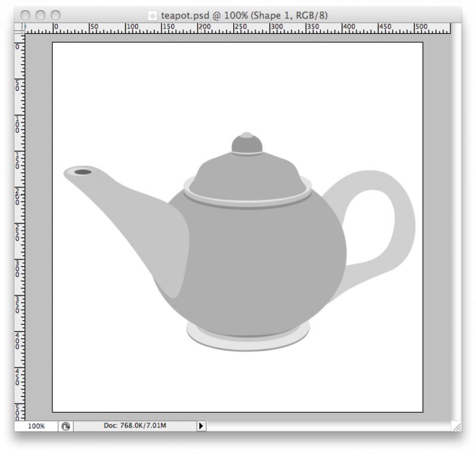Click the dark spout opening on the teapot
The image size is (476, 453).
coord(83,172)
